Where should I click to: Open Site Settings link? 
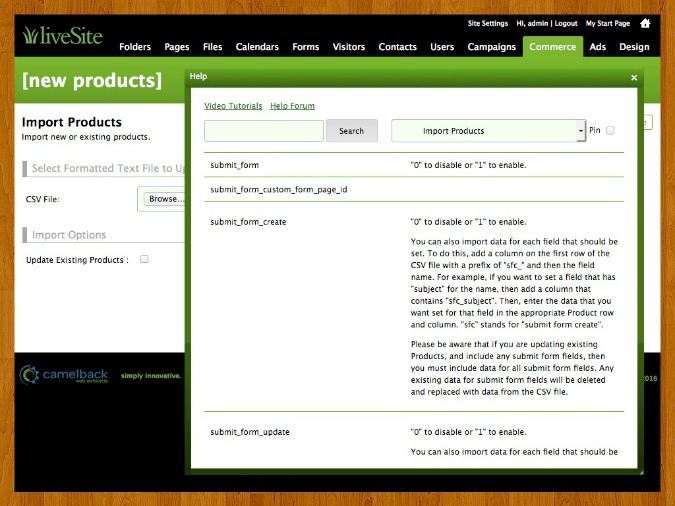tap(488, 23)
